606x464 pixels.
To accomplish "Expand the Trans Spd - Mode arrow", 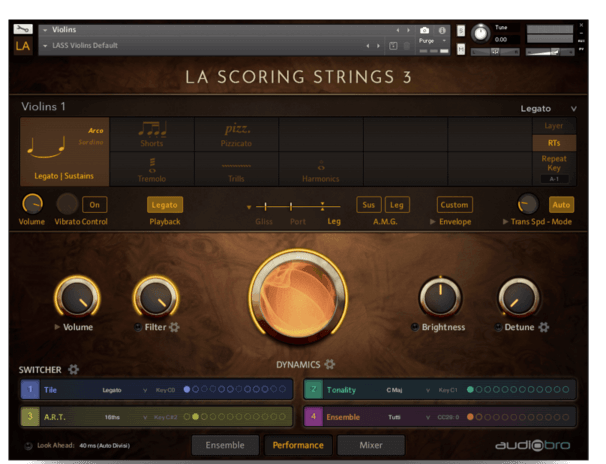I will 505,221.
